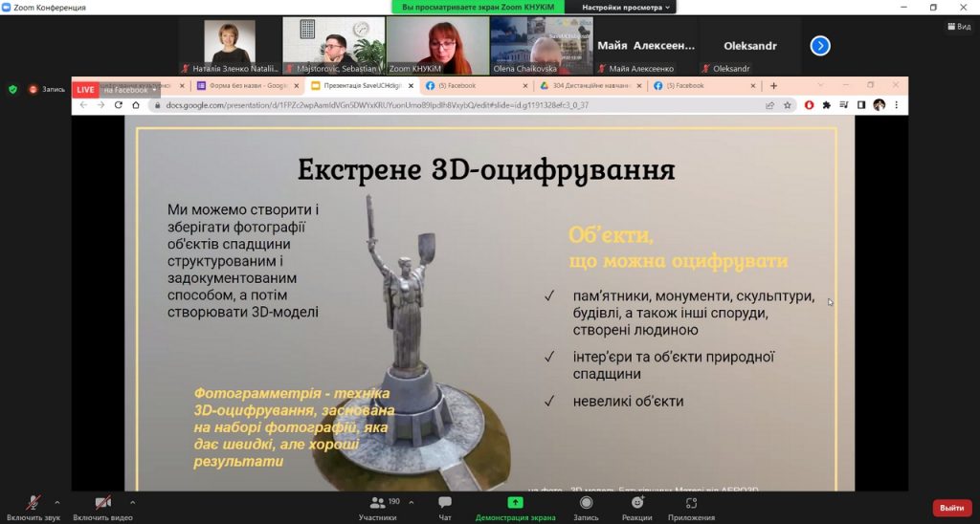Change layout with Вид button
The height and width of the screenshot is (524, 980).
[x=959, y=26]
